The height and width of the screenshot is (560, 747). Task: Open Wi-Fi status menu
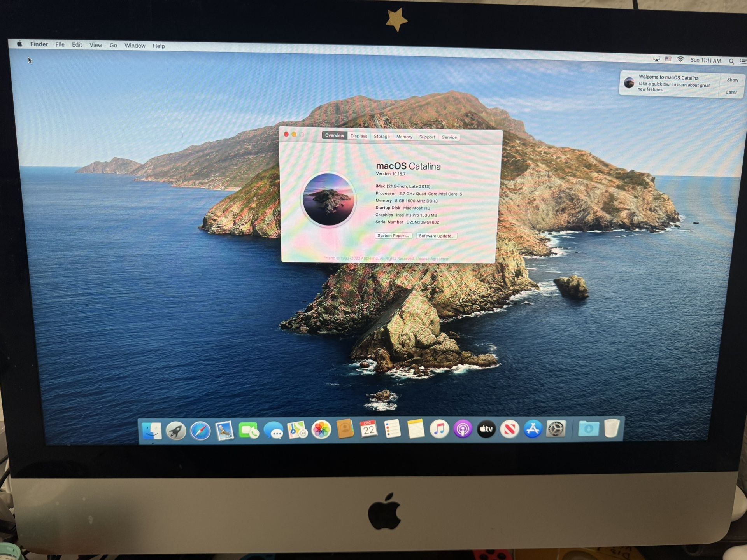tap(680, 59)
